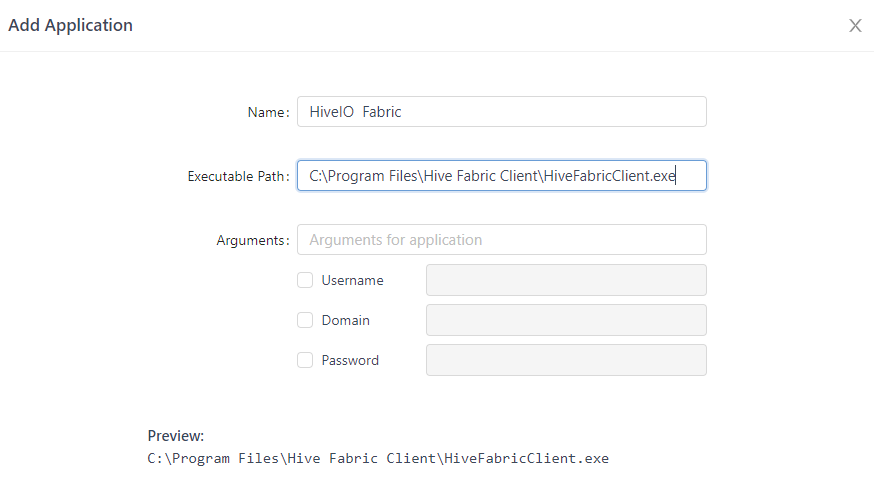Click the disabled Domain text box

coord(566,321)
